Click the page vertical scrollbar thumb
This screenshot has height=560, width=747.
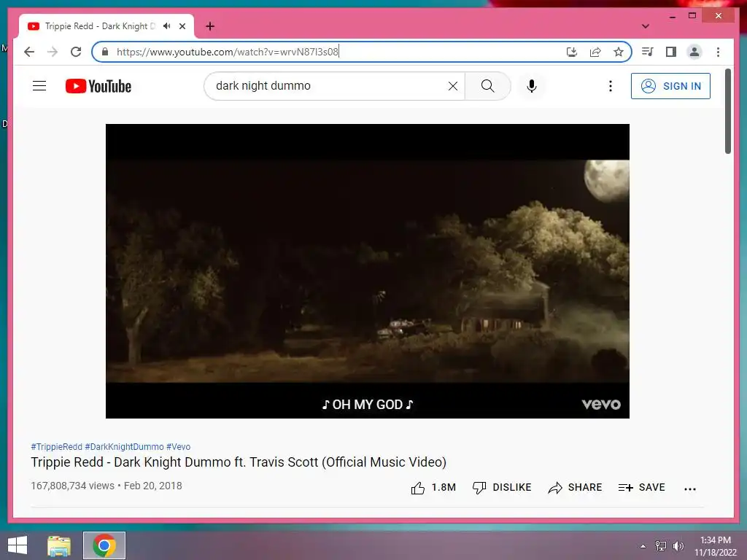727,111
